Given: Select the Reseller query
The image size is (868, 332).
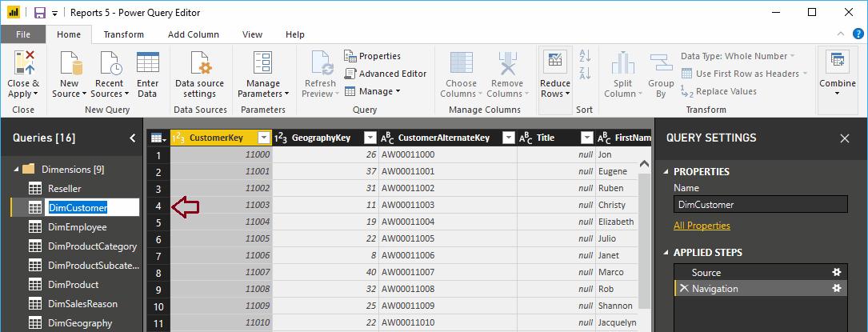Looking at the screenshot, I should [64, 189].
